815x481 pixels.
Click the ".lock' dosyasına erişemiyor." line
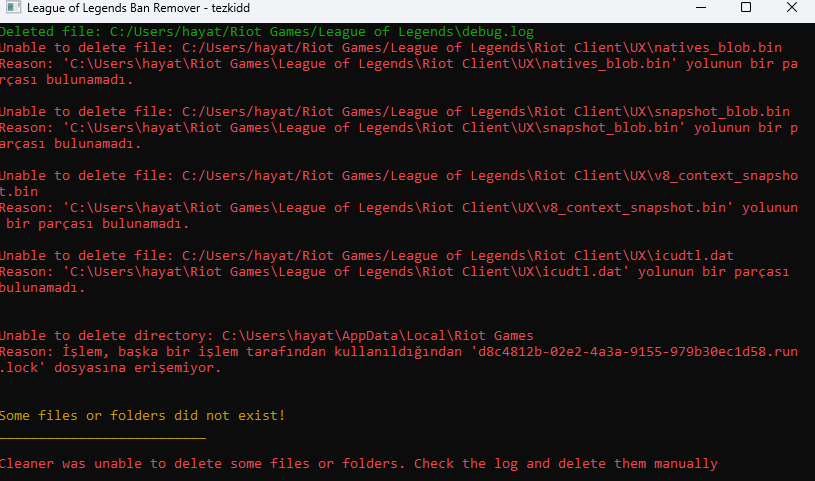[x=111, y=368]
